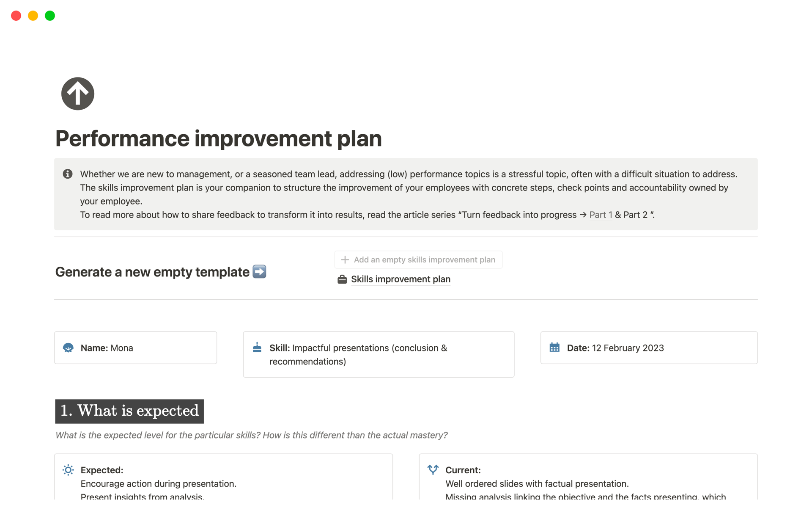The image size is (812, 508).
Task: Click the blue avatar icon next to Name
Action: (68, 348)
